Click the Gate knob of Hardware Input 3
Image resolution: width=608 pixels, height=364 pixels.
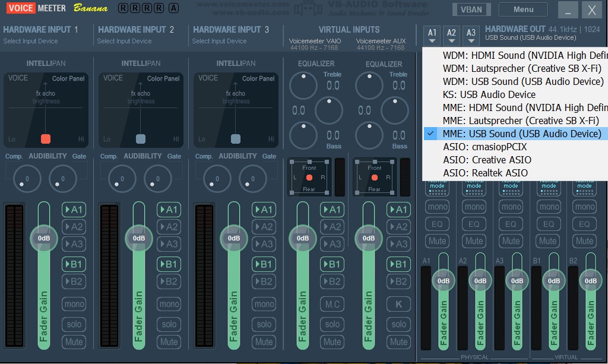coord(252,179)
